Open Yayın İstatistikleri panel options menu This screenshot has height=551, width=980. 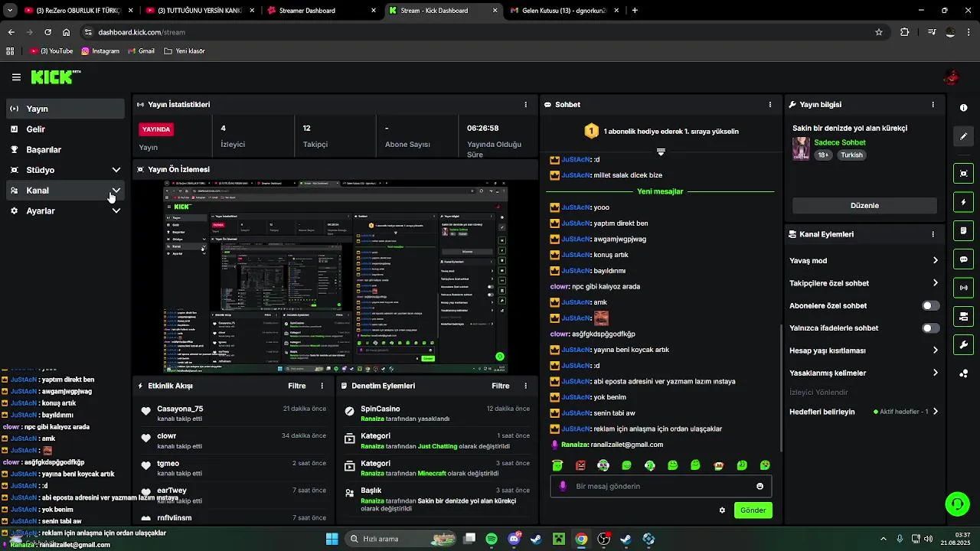click(525, 104)
